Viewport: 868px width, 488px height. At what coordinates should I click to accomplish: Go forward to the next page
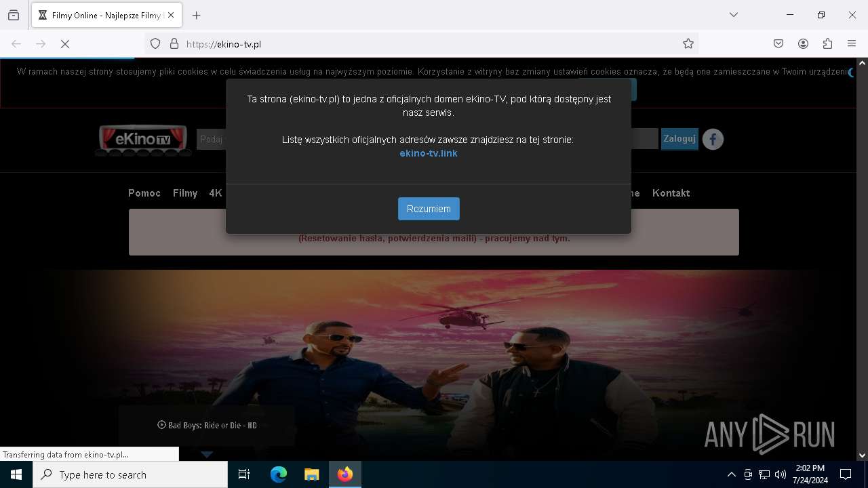41,44
